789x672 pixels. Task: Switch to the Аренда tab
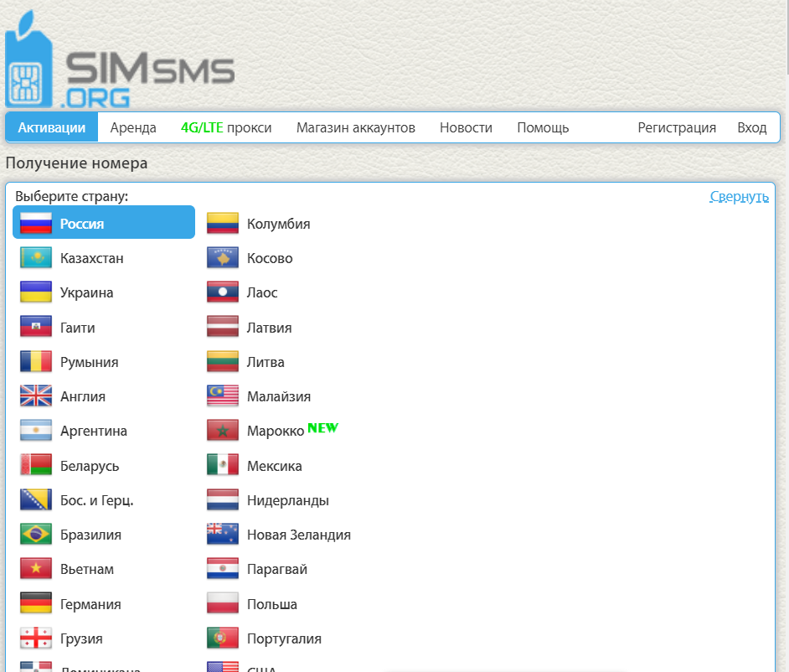tap(133, 128)
